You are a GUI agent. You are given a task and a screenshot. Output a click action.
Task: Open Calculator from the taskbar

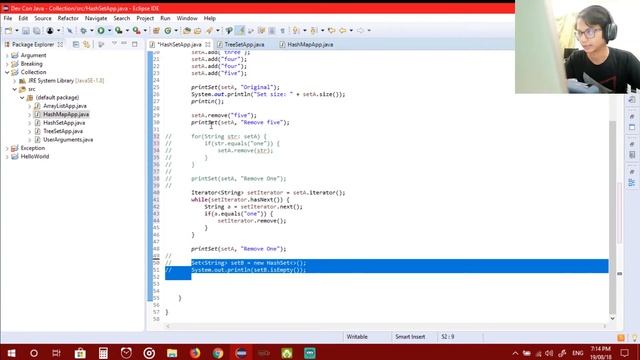pyautogui.click(x=103, y=353)
